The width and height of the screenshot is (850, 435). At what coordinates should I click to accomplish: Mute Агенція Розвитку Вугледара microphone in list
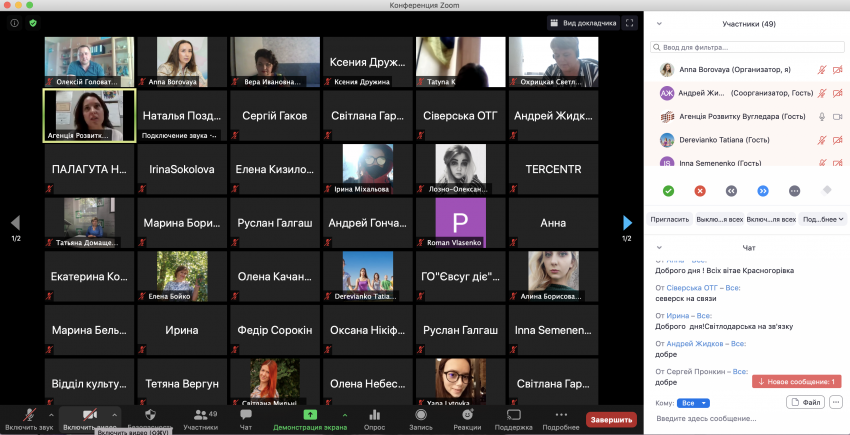pos(822,117)
